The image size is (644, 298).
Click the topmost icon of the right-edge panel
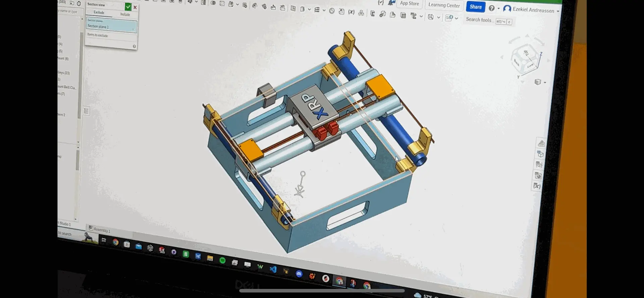tap(541, 144)
